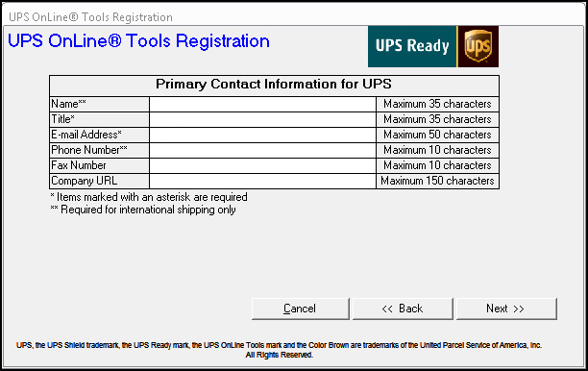This screenshot has width=588, height=371.
Task: Click 'Maximum 50 characters' hint text
Action: point(437,135)
